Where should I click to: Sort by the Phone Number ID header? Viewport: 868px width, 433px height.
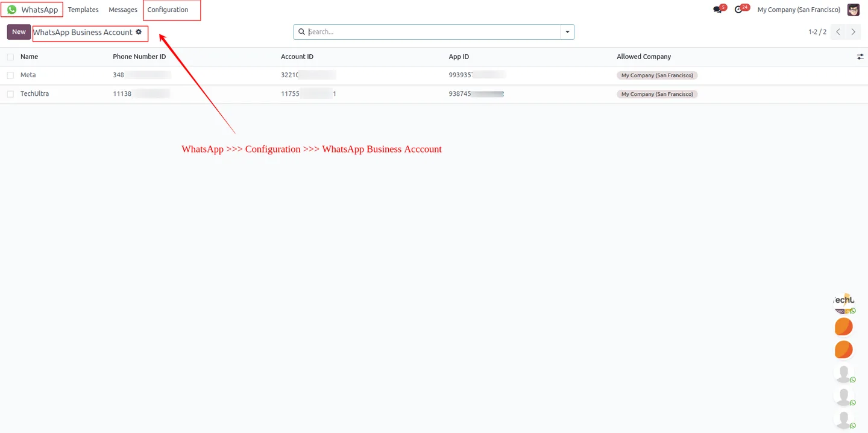tap(139, 57)
